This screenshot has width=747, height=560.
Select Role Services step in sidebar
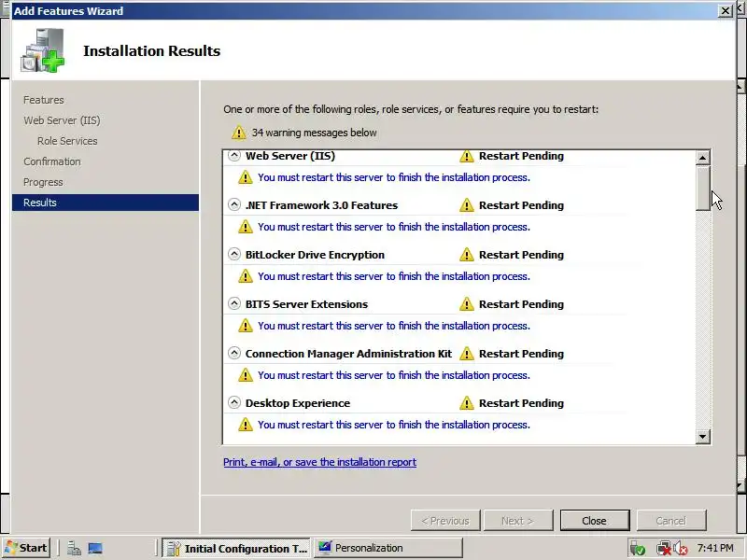pos(67,141)
